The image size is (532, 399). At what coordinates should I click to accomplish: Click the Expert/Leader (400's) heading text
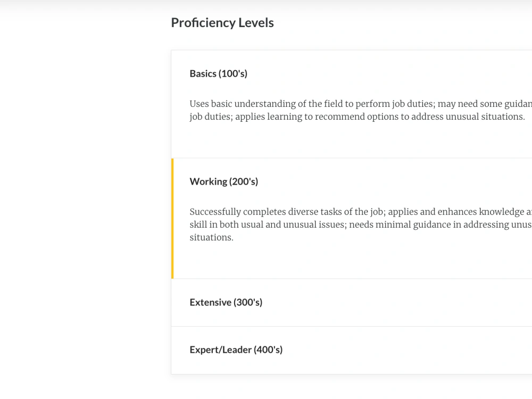click(x=236, y=350)
